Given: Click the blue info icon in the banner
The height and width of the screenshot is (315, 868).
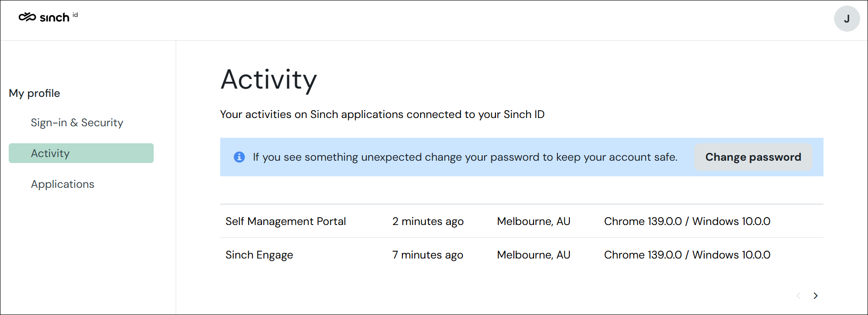Looking at the screenshot, I should (x=239, y=157).
